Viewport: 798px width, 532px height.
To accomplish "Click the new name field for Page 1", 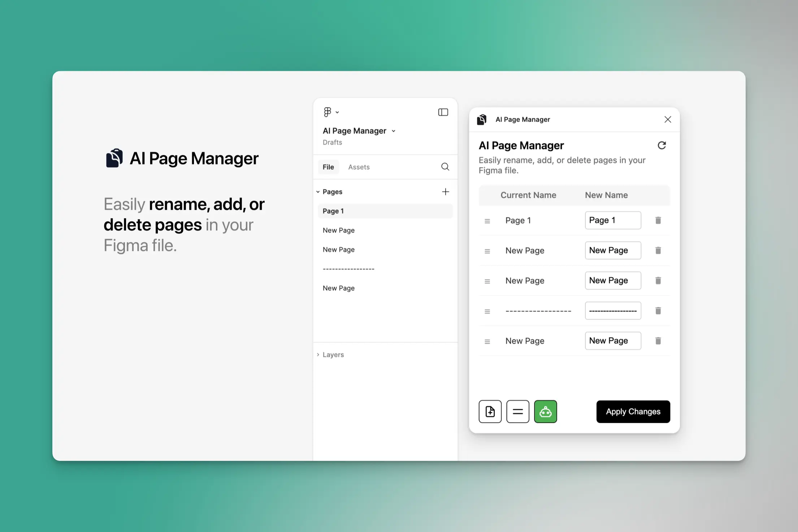I will [612, 220].
